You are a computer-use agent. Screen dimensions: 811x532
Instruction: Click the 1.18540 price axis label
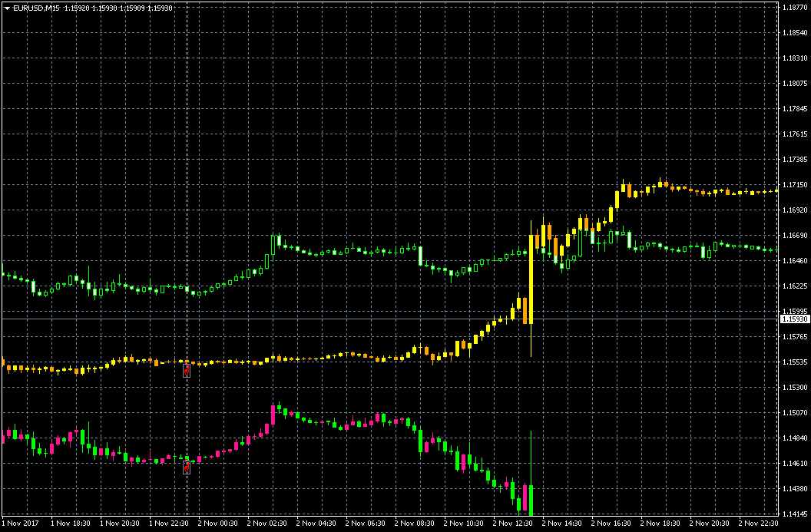coord(795,32)
